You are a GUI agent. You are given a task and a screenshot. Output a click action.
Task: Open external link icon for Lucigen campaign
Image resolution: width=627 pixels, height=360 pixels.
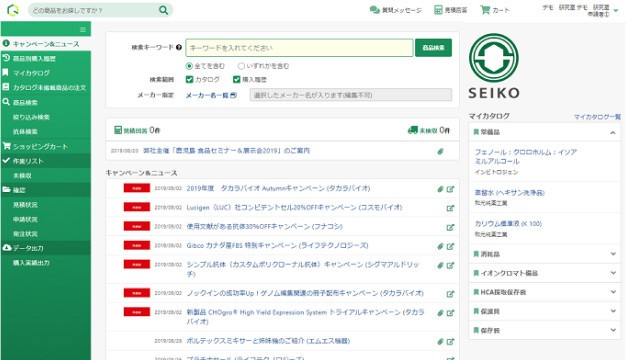point(450,208)
